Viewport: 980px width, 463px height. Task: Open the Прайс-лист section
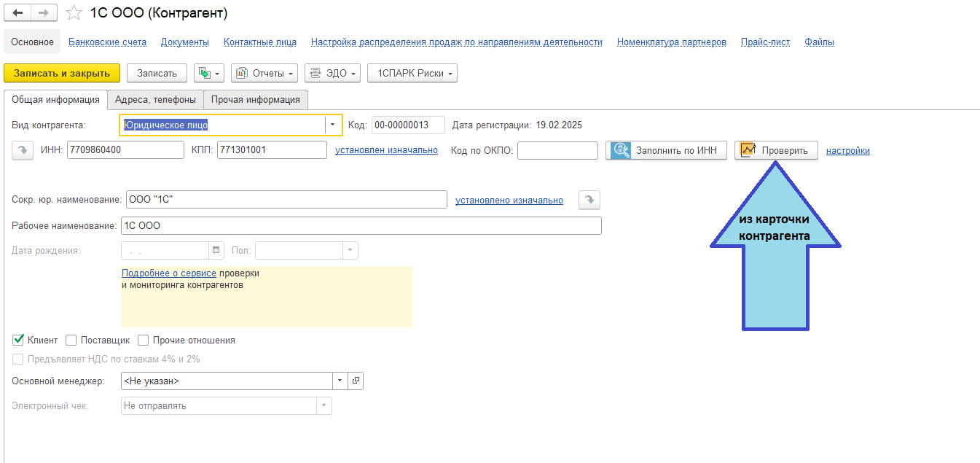pyautogui.click(x=765, y=42)
